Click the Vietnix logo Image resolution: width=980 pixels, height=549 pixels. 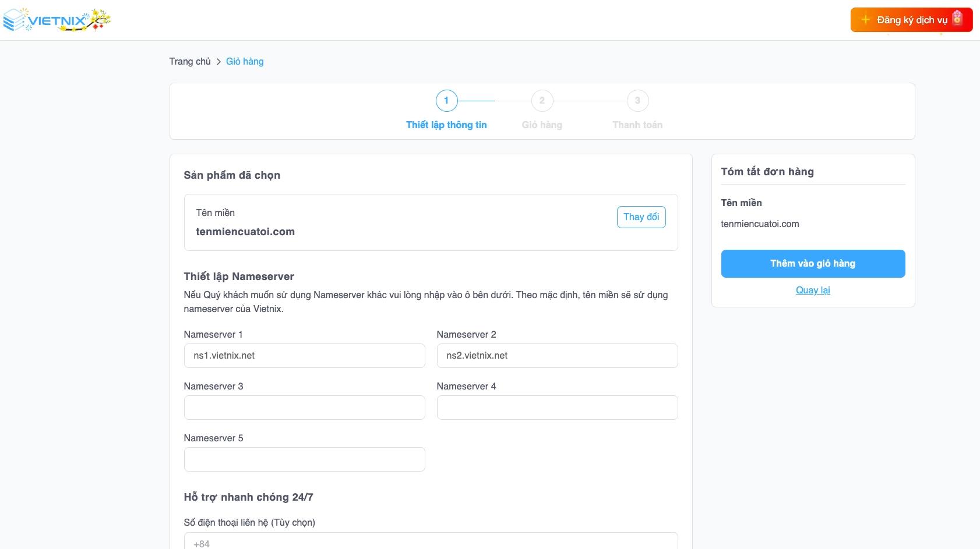(x=57, y=20)
